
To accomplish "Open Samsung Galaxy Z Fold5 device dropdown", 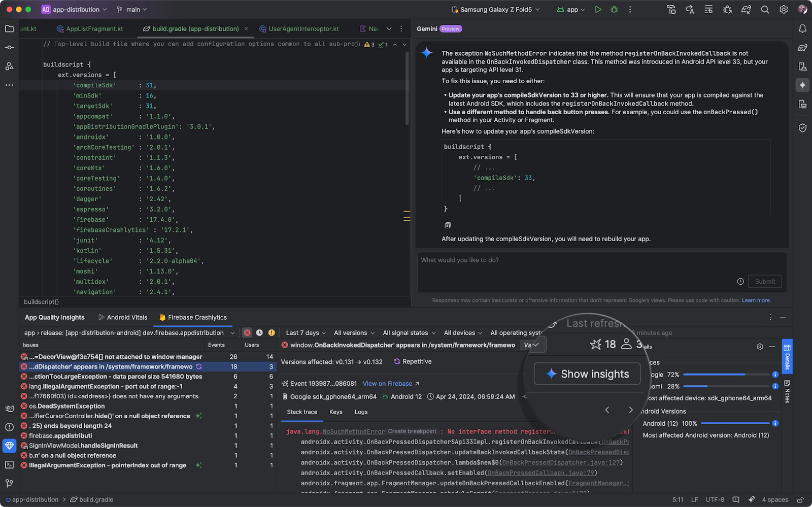I will [x=495, y=10].
